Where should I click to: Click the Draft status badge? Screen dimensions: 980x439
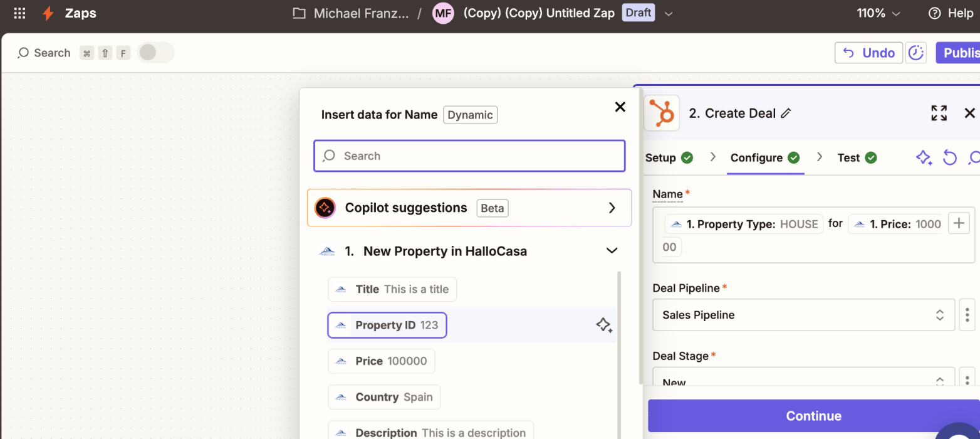[638, 13]
